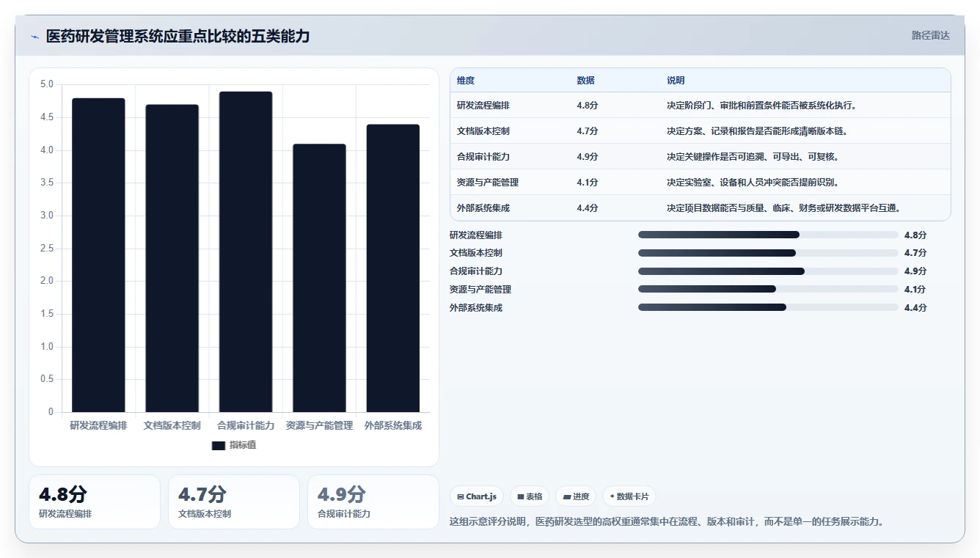Click the 研发流程编排 bar in chart

click(98, 255)
